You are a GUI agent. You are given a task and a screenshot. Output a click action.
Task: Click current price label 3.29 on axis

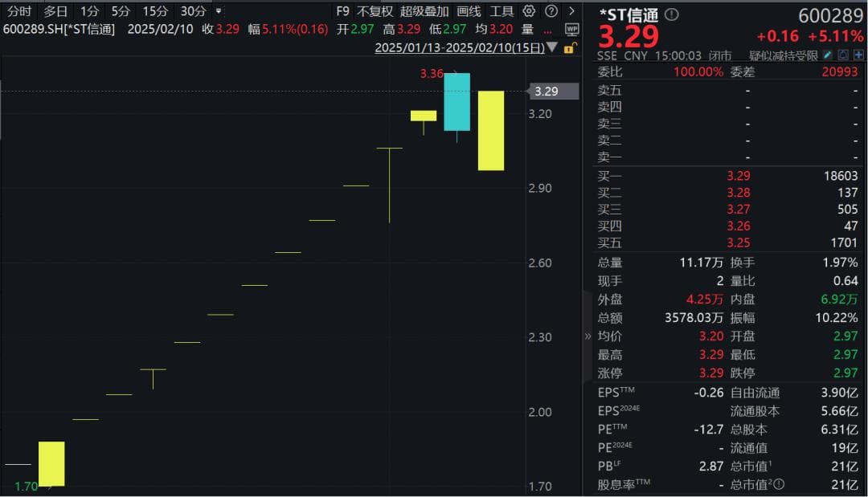coord(554,92)
